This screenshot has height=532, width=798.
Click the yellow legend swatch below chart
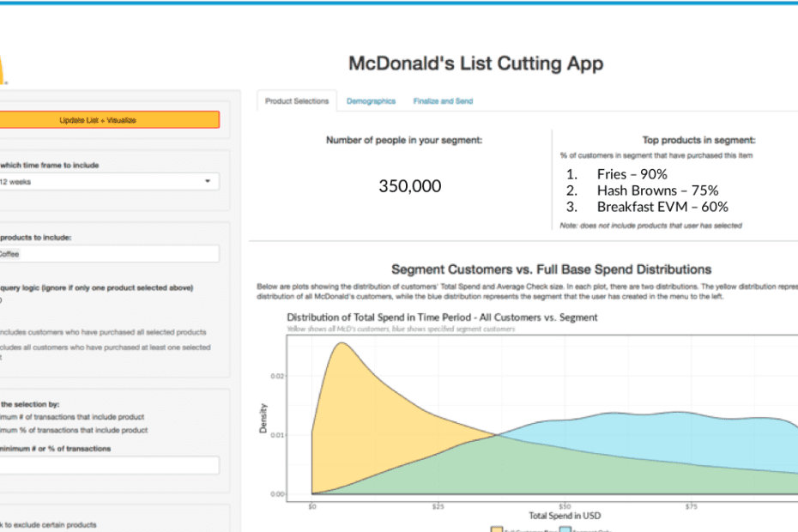(497, 529)
